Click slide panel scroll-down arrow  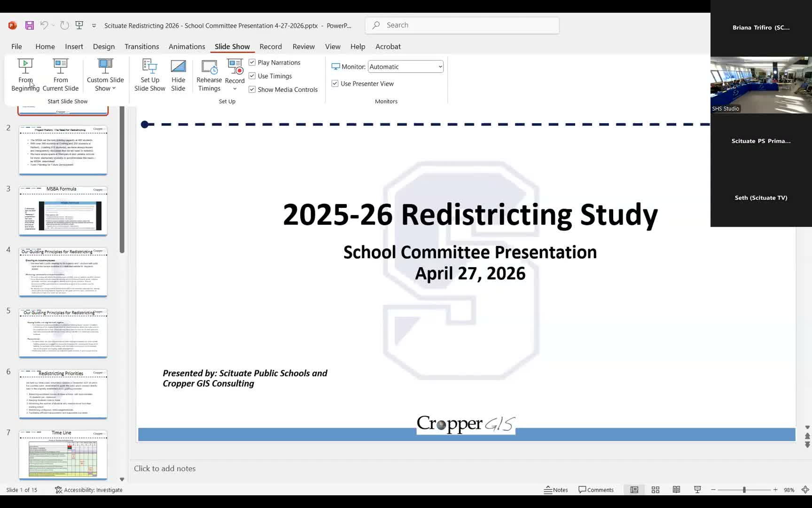click(x=122, y=479)
